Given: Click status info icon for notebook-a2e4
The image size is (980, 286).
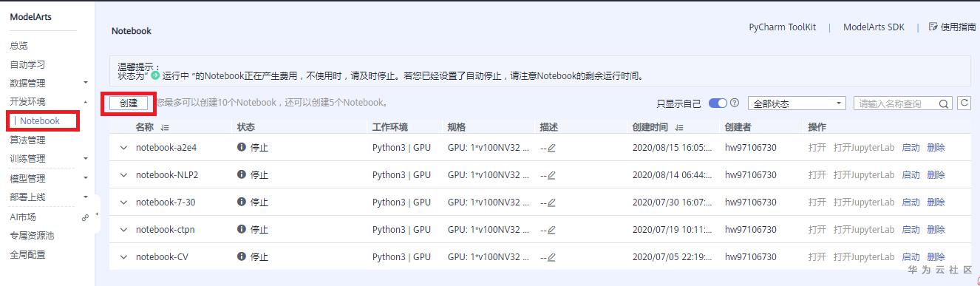Looking at the screenshot, I should [x=242, y=147].
